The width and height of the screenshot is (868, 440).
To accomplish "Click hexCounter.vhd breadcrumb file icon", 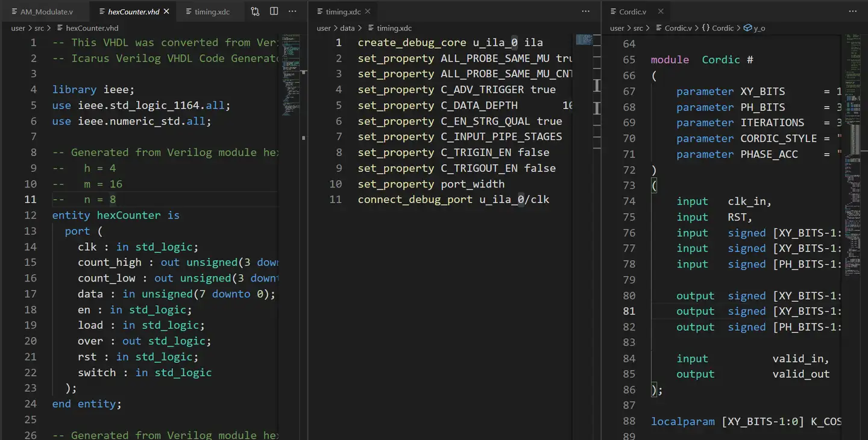I will pyautogui.click(x=60, y=28).
